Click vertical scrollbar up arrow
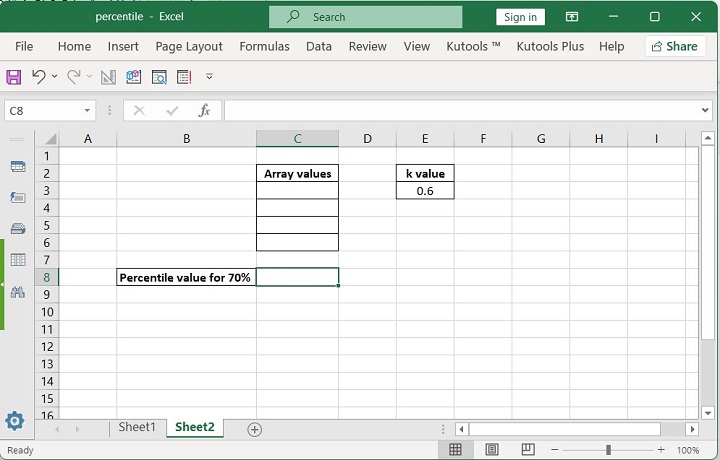This screenshot has width=720, height=460. point(708,138)
